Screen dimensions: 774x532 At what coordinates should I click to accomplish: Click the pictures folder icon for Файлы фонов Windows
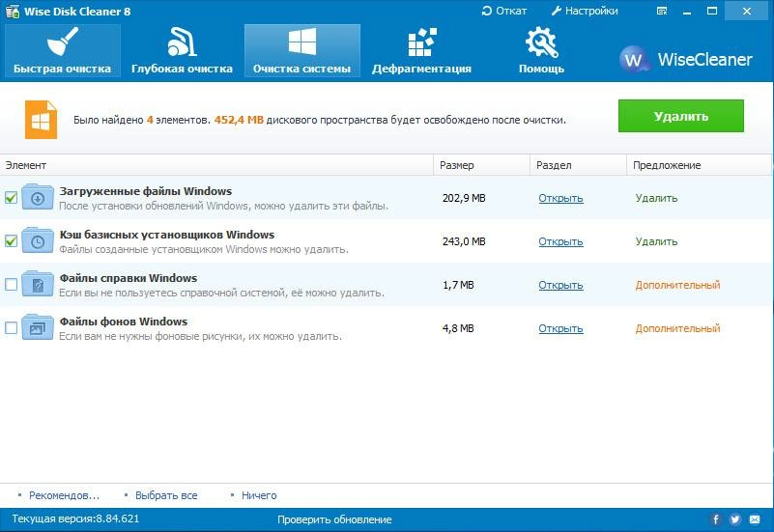[x=38, y=327]
